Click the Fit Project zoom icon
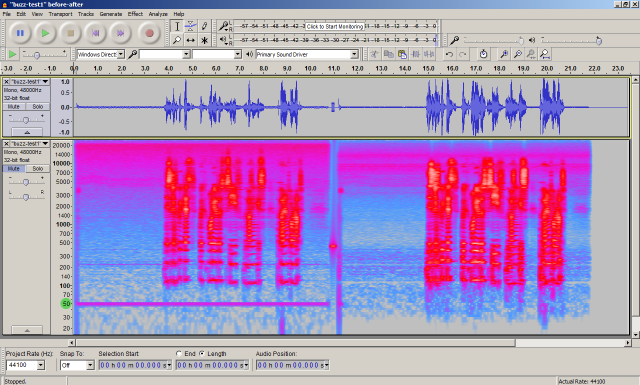Image resolution: width=640 pixels, height=385 pixels. (544, 54)
